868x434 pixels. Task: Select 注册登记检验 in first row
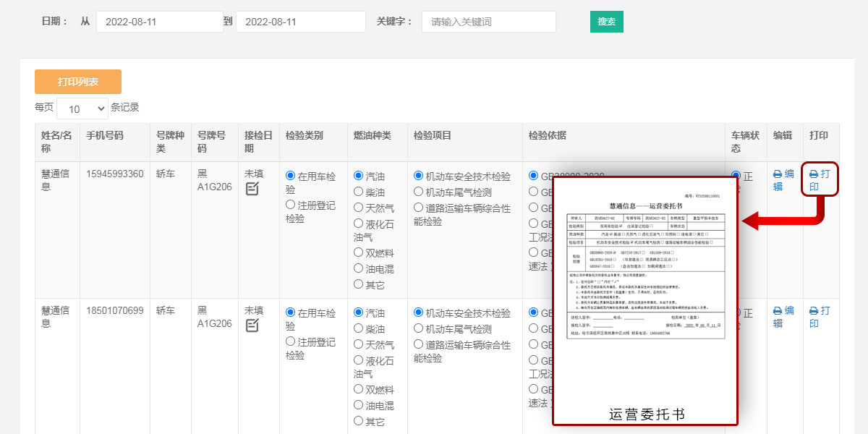pos(291,205)
